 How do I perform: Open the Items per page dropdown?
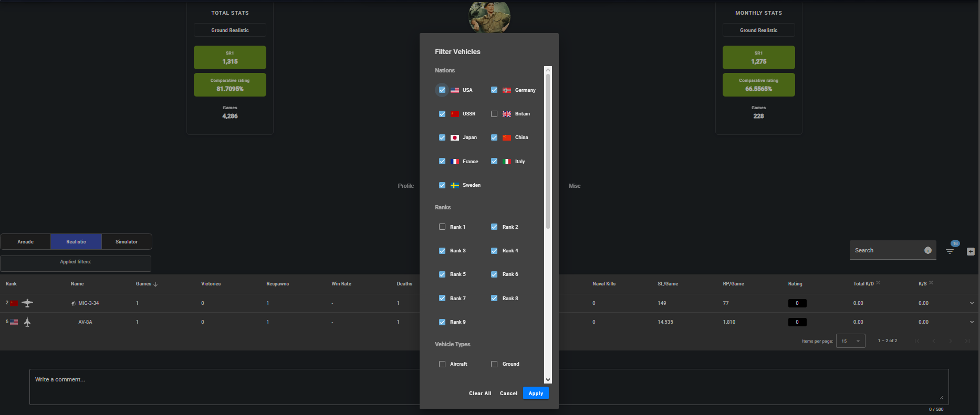point(850,341)
